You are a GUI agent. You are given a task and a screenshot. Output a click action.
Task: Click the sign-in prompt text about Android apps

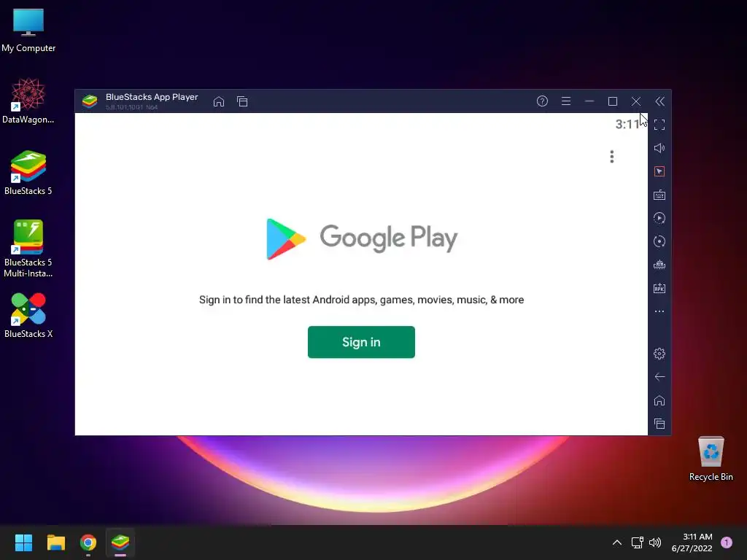(361, 300)
